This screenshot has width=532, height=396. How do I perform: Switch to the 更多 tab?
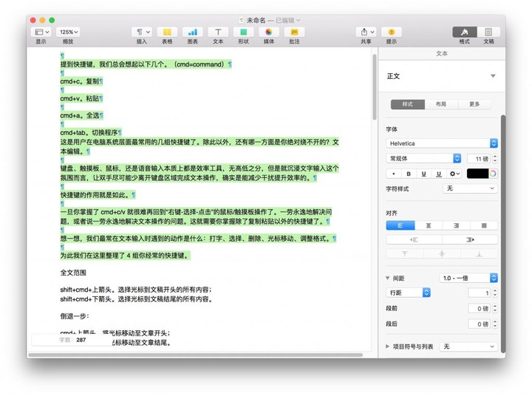click(x=474, y=104)
